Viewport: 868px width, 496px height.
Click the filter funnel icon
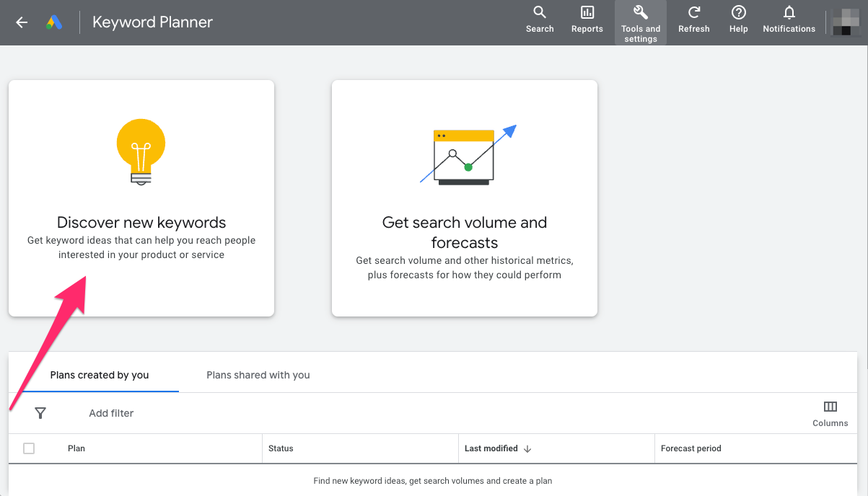tap(40, 413)
